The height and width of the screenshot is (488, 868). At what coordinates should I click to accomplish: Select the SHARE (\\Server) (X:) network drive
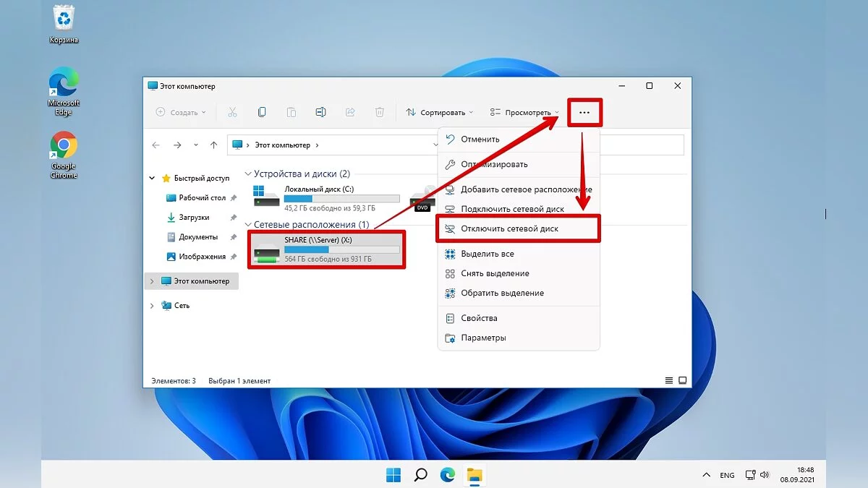click(326, 249)
